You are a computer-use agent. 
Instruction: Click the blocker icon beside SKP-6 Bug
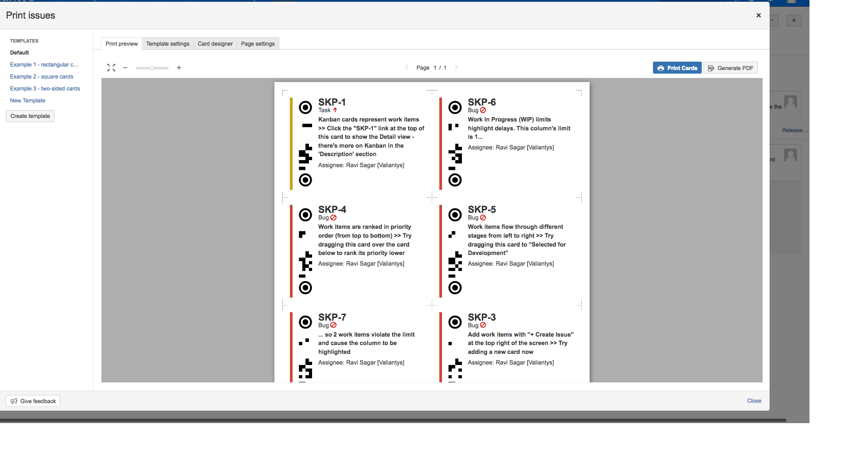tap(483, 110)
